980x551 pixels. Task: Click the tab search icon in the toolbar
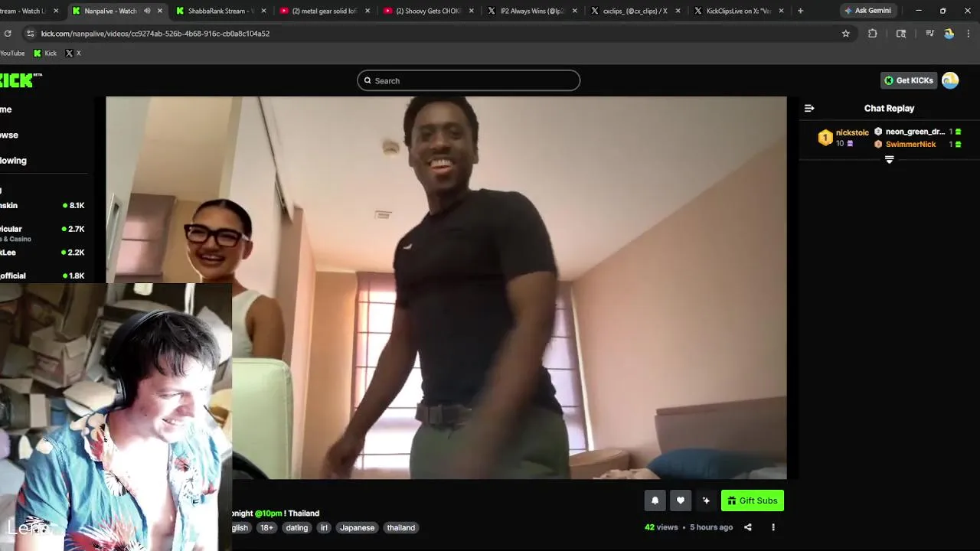pyautogui.click(x=901, y=34)
